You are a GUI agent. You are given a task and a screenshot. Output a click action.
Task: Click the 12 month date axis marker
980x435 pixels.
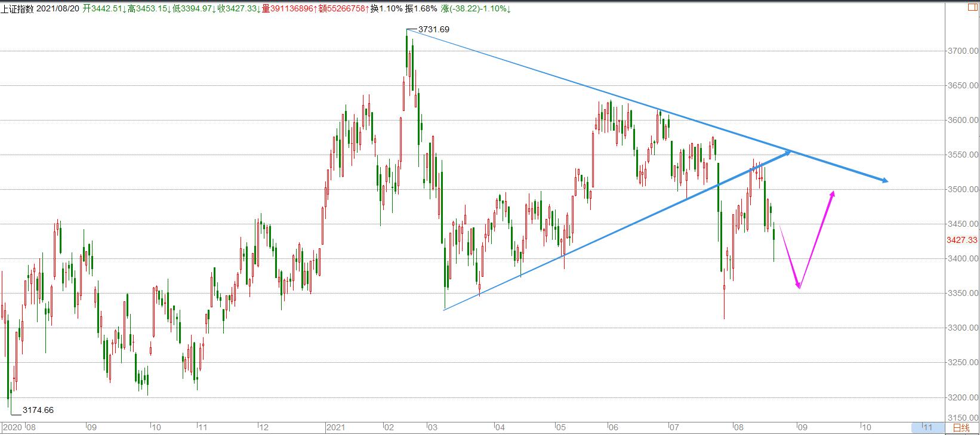264,427
